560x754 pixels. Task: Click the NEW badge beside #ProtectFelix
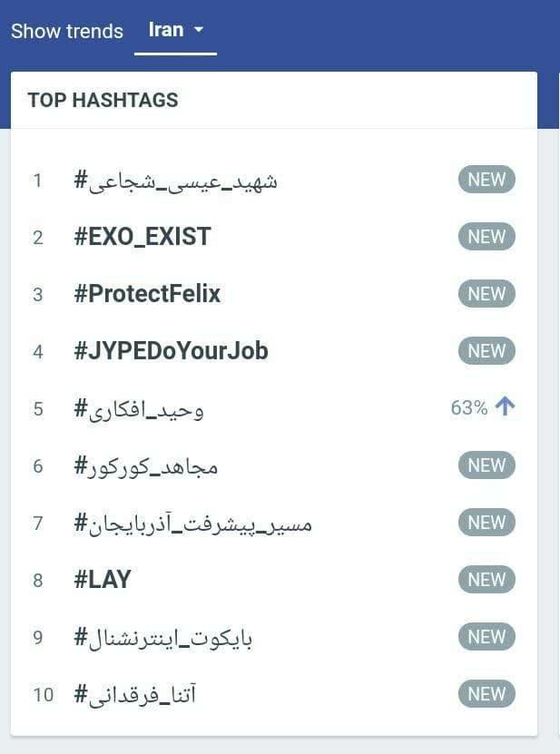point(486,294)
